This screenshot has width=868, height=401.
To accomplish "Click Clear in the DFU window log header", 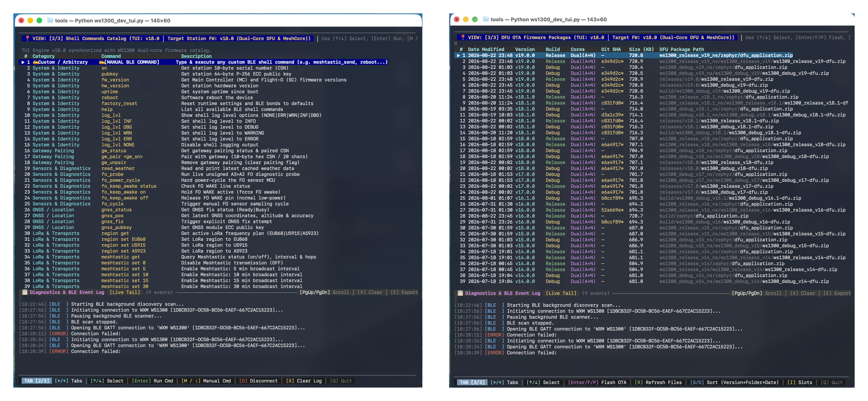I will (x=803, y=294).
